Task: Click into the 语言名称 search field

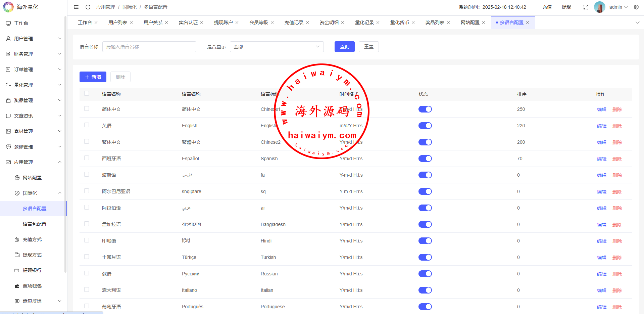Action: (x=149, y=47)
